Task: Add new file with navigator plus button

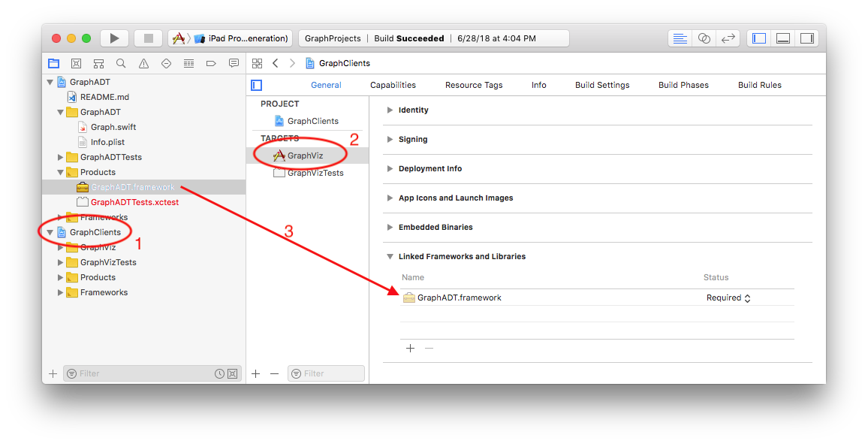Action: pos(53,373)
